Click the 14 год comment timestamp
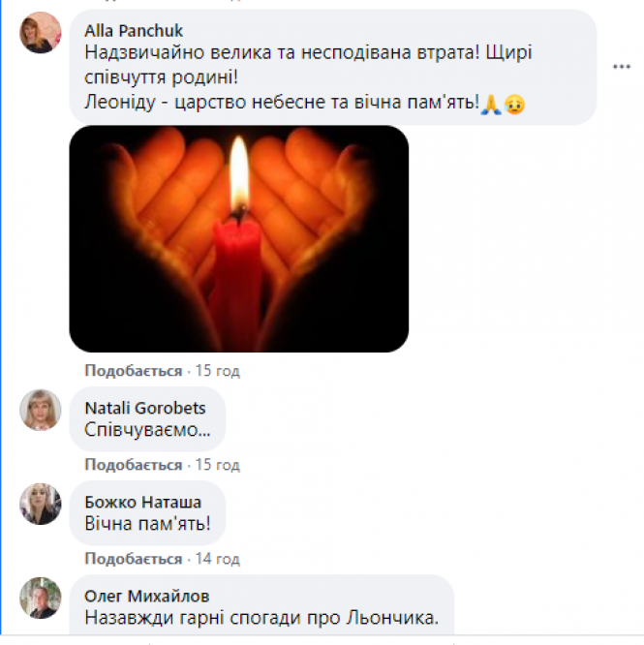 tap(217, 559)
